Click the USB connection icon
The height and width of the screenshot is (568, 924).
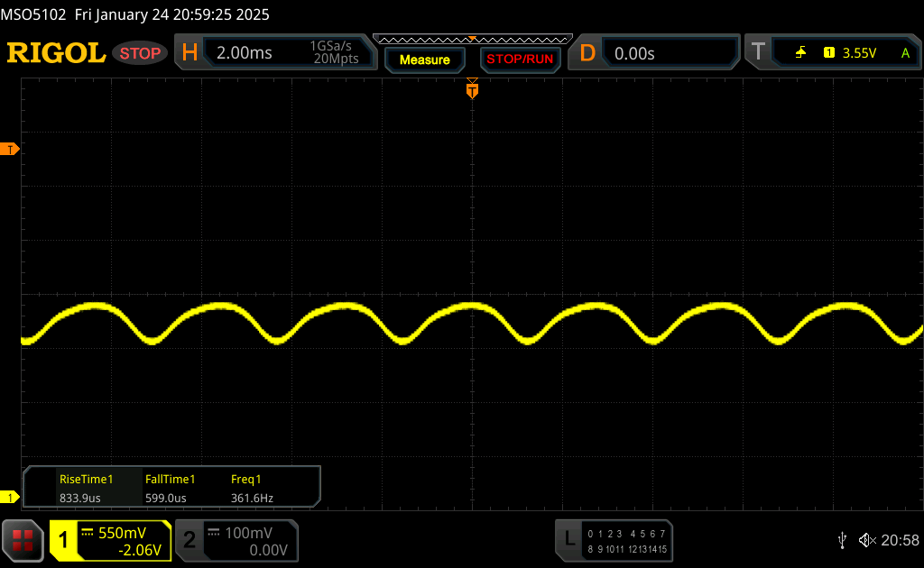842,540
